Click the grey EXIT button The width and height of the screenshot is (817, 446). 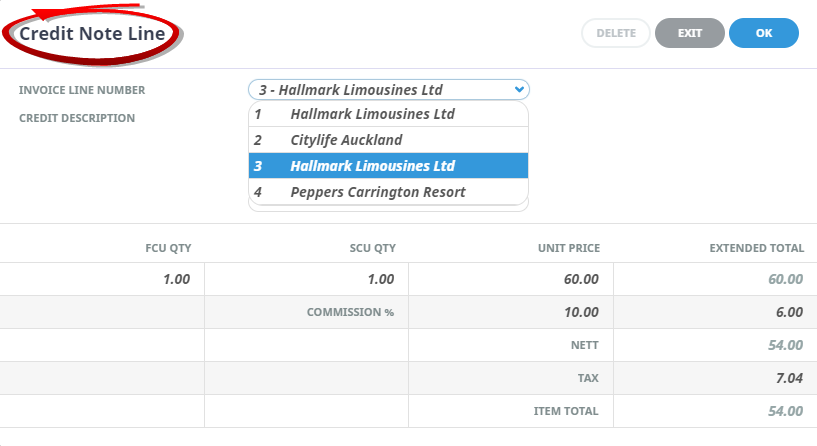pos(689,33)
